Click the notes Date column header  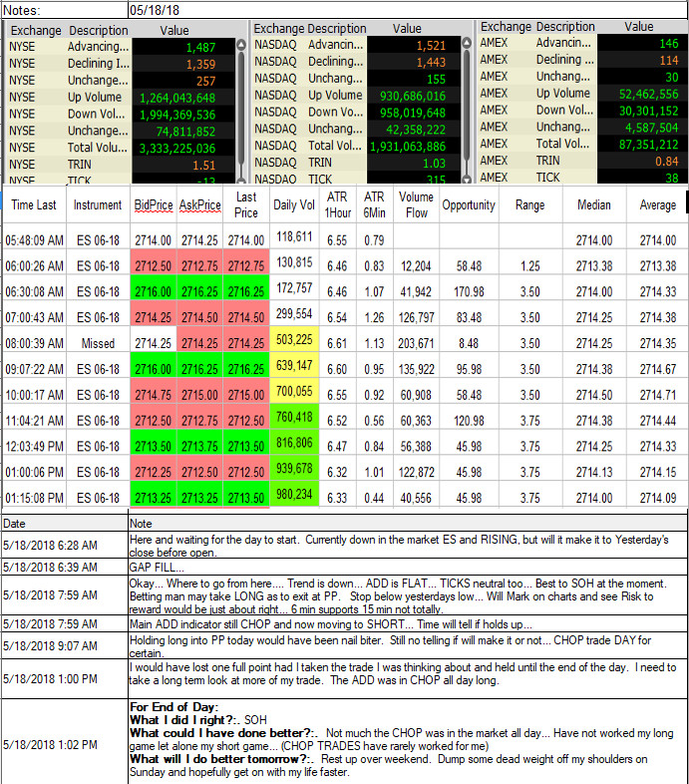pos(65,524)
